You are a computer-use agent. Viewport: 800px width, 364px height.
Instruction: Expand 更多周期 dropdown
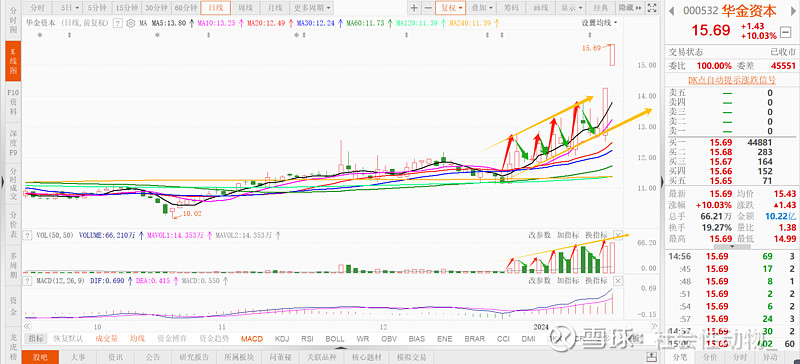(312, 8)
